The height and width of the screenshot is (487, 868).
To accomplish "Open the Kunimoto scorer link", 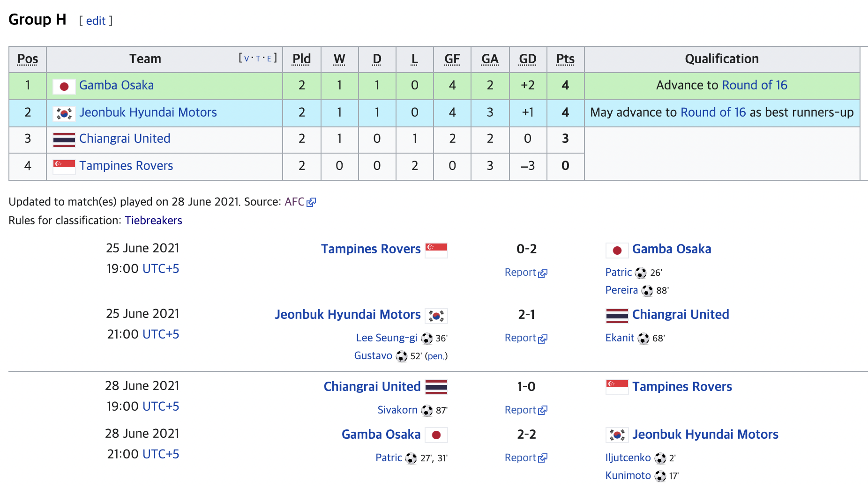I will click(628, 476).
